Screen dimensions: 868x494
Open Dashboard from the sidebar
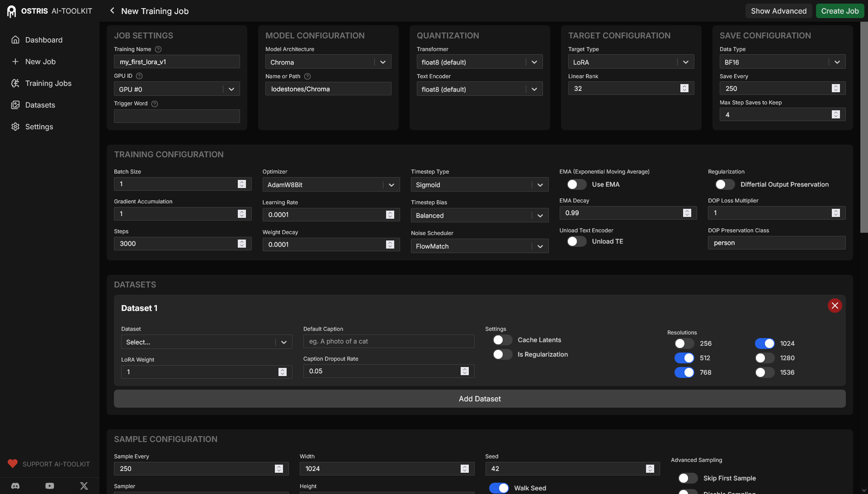point(44,40)
